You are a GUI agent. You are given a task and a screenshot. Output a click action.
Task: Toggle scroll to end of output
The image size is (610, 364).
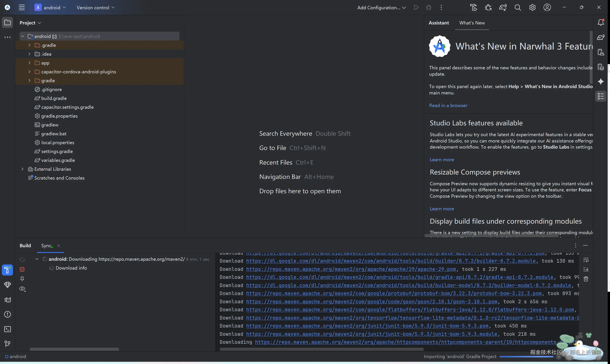pyautogui.click(x=586, y=269)
